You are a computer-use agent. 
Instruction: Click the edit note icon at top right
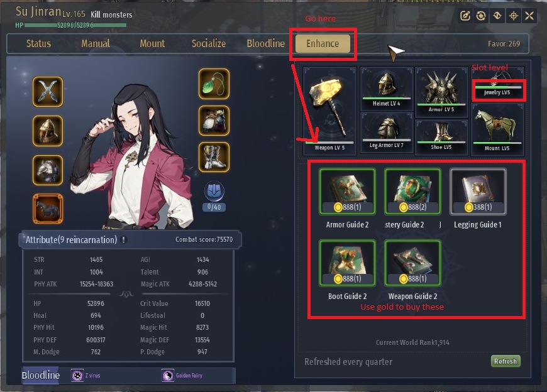(x=465, y=16)
